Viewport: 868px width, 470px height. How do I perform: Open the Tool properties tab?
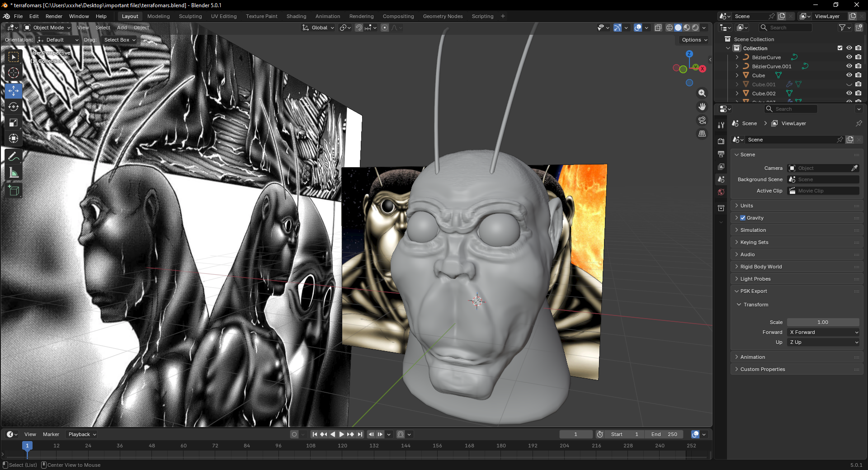point(721,125)
